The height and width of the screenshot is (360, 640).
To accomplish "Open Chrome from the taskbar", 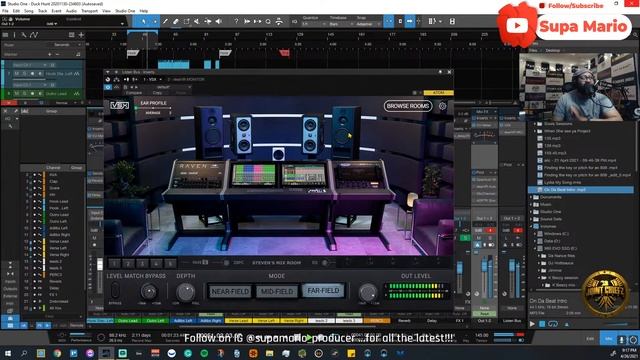I will tap(57, 353).
